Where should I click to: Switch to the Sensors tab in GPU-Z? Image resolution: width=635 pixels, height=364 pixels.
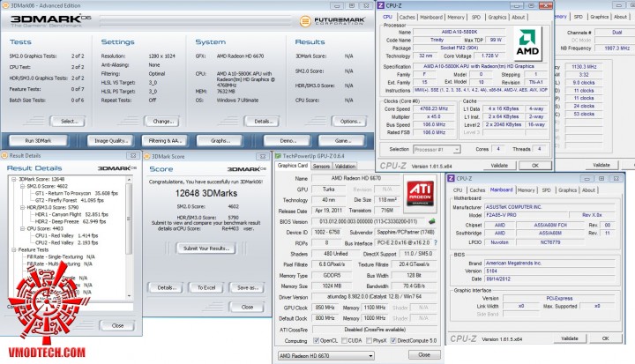tap(321, 165)
